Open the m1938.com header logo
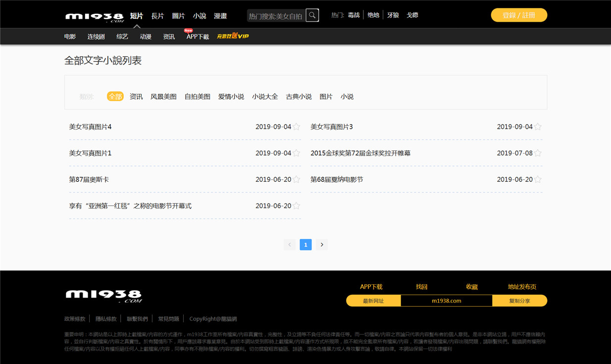611x364 pixels. click(94, 17)
